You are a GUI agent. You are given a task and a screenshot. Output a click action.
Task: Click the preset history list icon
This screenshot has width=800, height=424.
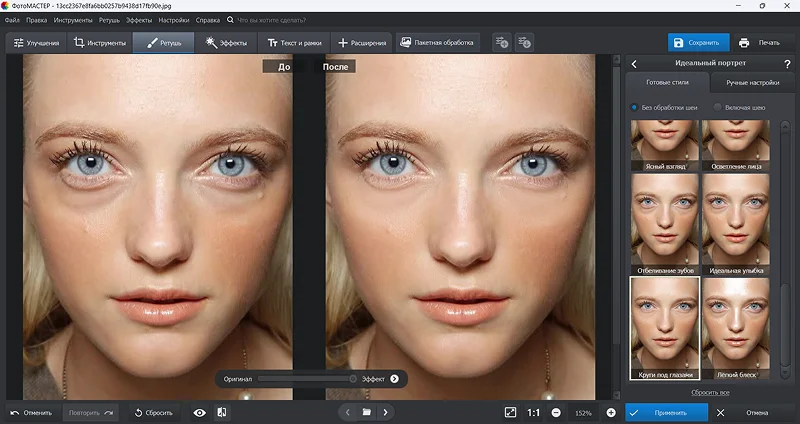524,43
